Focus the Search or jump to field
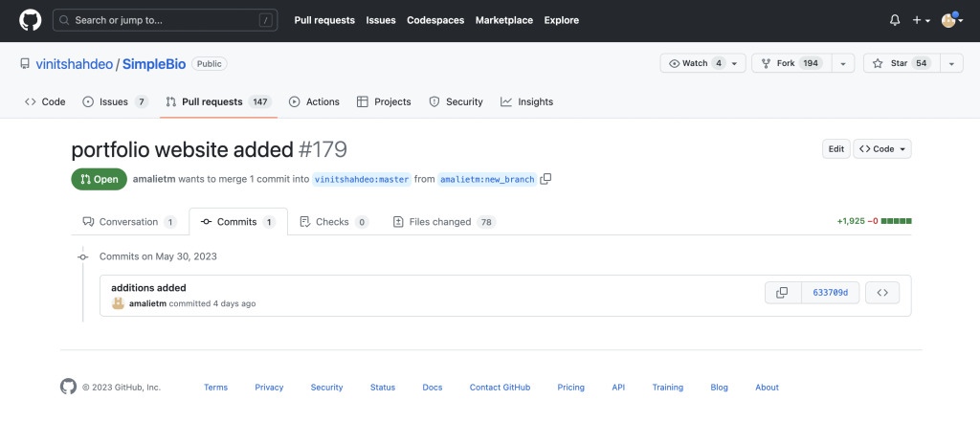The height and width of the screenshot is (422, 980). point(165,20)
